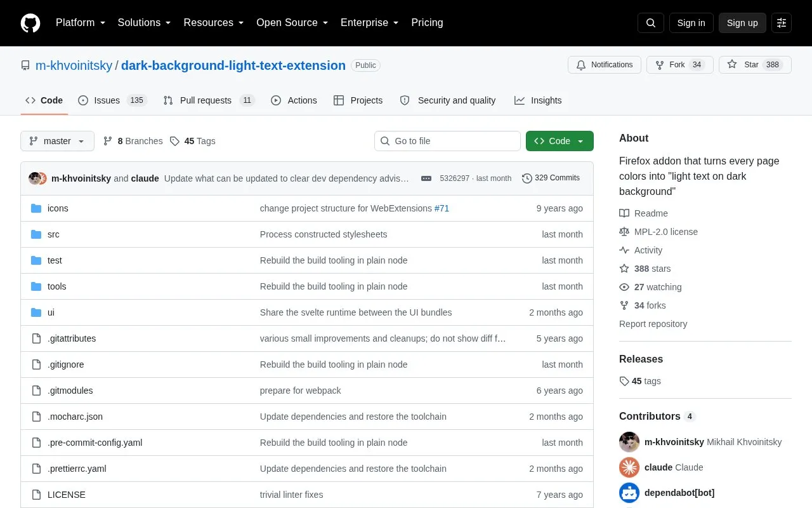812x508 pixels.
Task: Open the Security and quality tab
Action: 448,100
